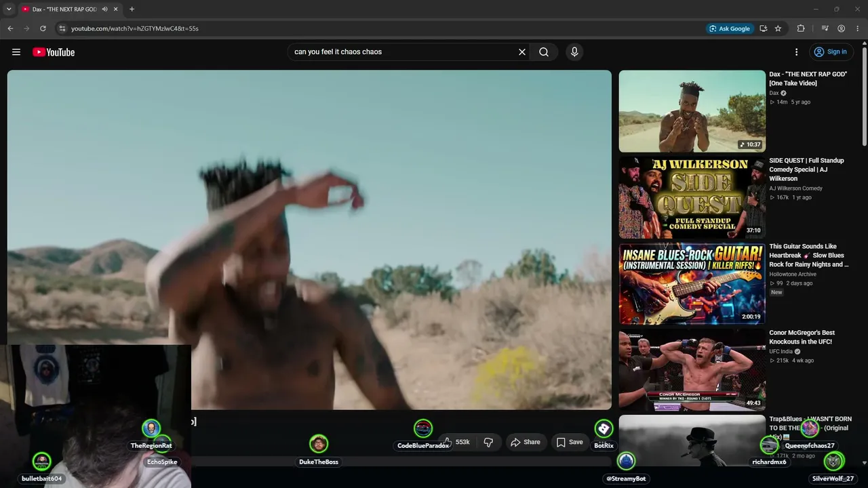Open a new browser tab
868x488 pixels.
[x=132, y=9]
